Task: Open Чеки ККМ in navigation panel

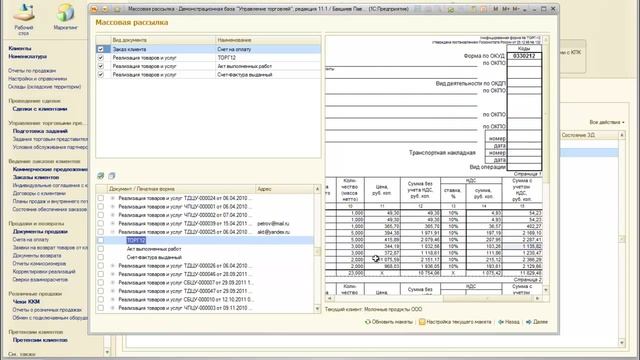Action: pyautogui.click(x=26, y=302)
